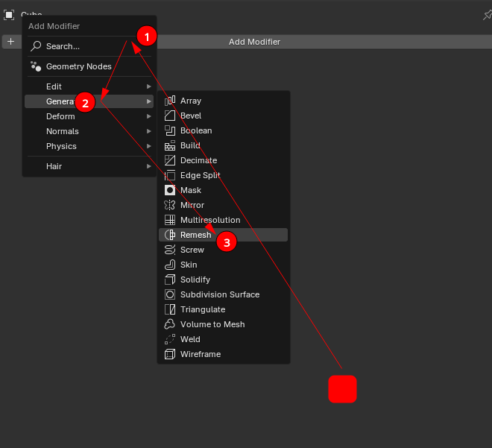This screenshot has width=492, height=448.
Task: Click the Triangulate modifier icon
Action: pos(170,309)
